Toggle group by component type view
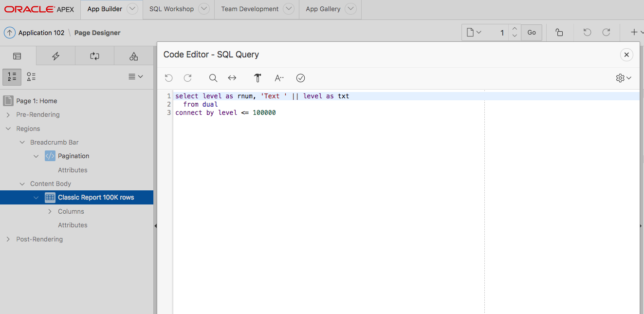644x314 pixels. pos(31,76)
